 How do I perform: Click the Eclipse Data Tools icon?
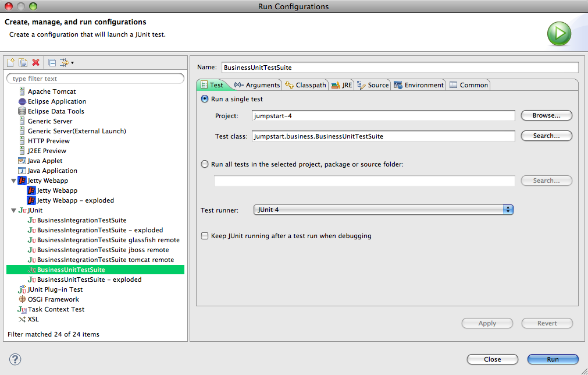[x=22, y=111]
